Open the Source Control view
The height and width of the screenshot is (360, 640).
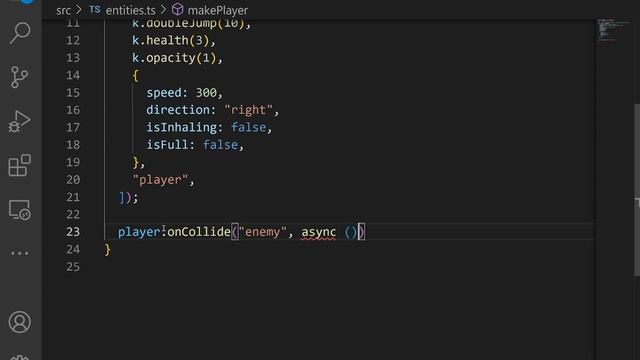(x=20, y=77)
